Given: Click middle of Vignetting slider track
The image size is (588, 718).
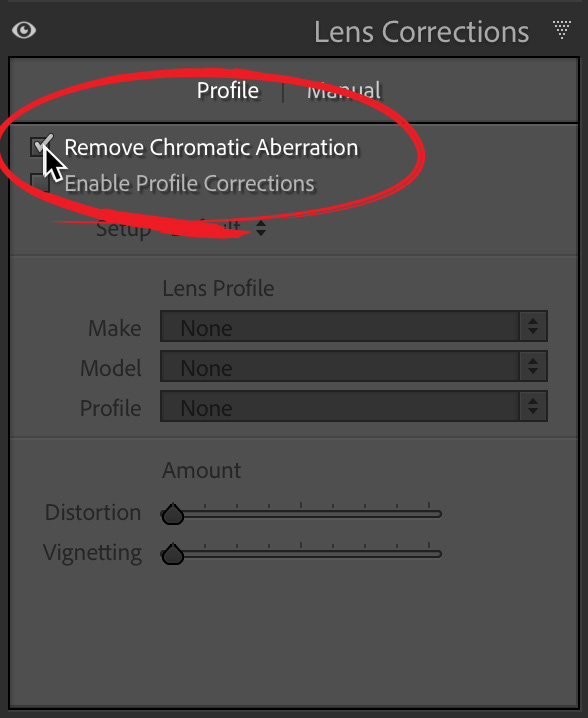Looking at the screenshot, I should 301,554.
